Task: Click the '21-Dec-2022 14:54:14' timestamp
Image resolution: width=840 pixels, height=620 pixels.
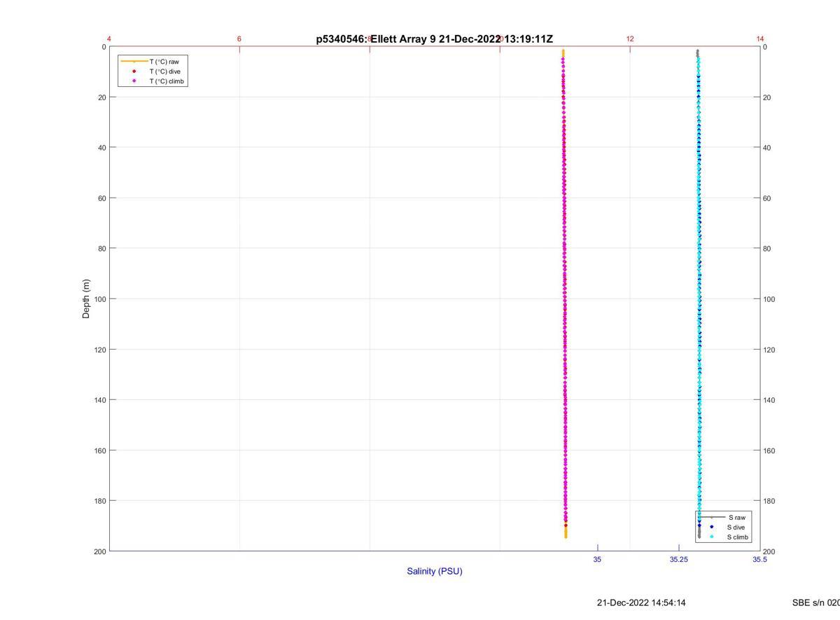Action: tap(641, 602)
